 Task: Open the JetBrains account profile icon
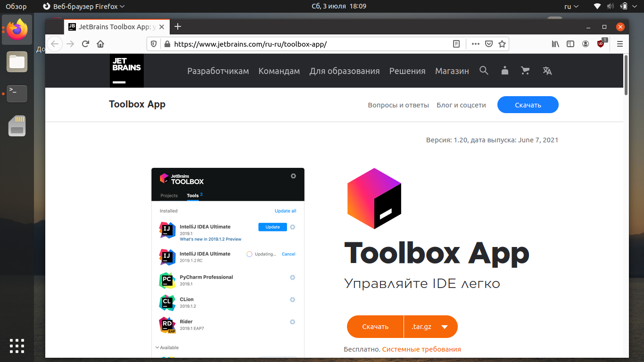[505, 71]
